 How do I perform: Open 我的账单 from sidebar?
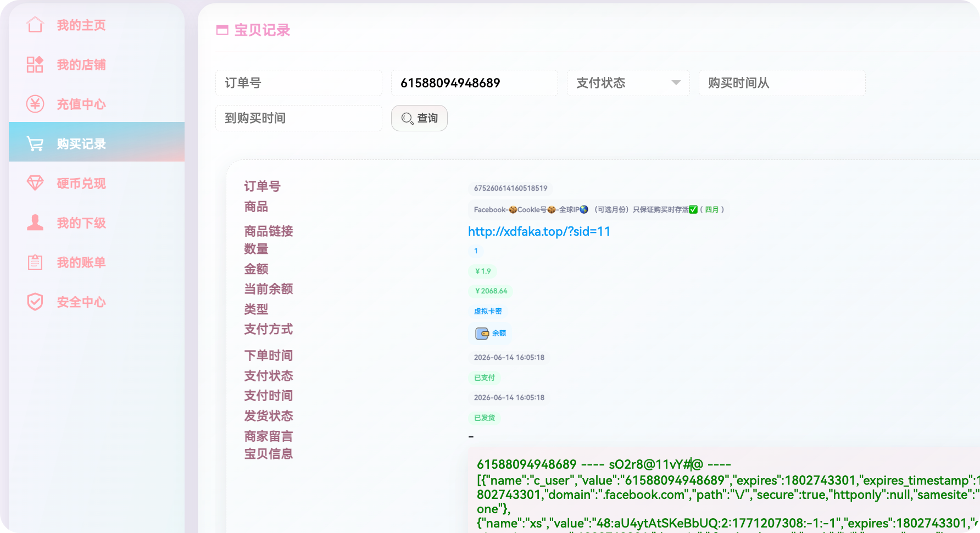pos(97,262)
